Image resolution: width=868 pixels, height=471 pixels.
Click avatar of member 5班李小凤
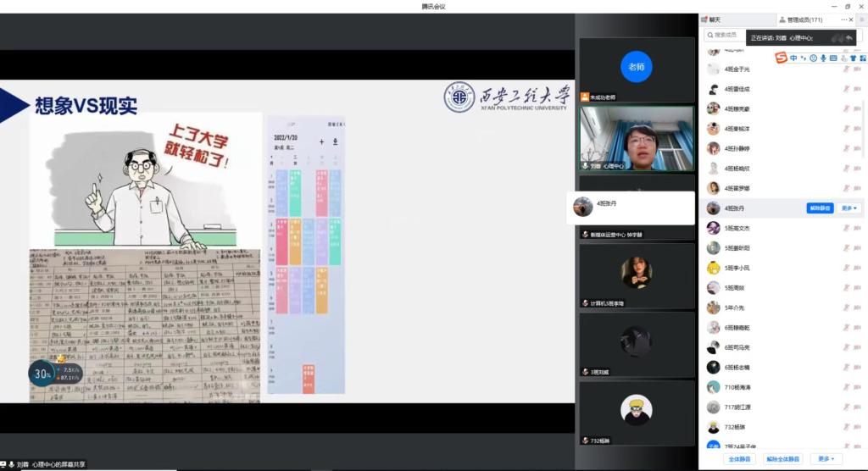point(714,268)
